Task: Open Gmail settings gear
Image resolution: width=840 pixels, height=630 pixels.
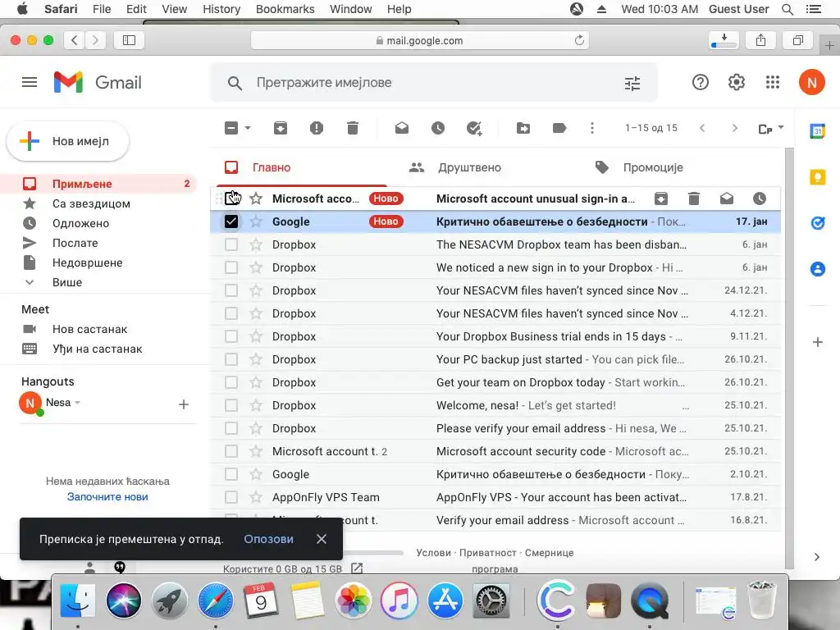Action: tap(737, 82)
